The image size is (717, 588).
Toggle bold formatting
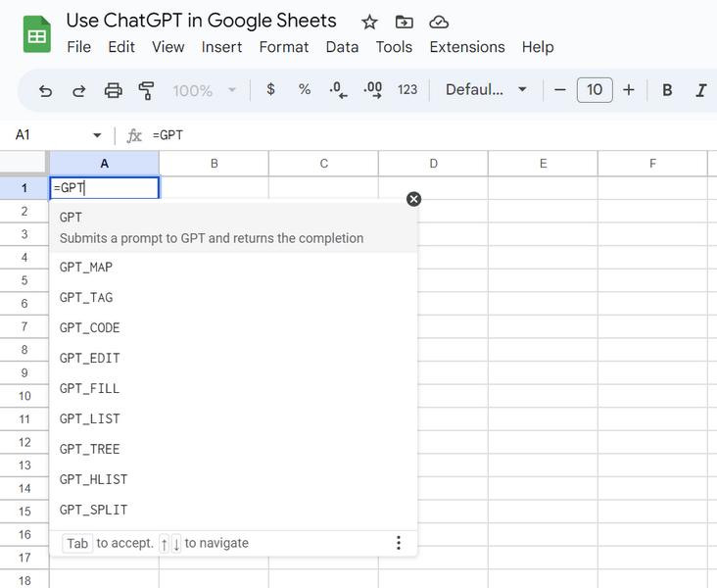pos(667,90)
